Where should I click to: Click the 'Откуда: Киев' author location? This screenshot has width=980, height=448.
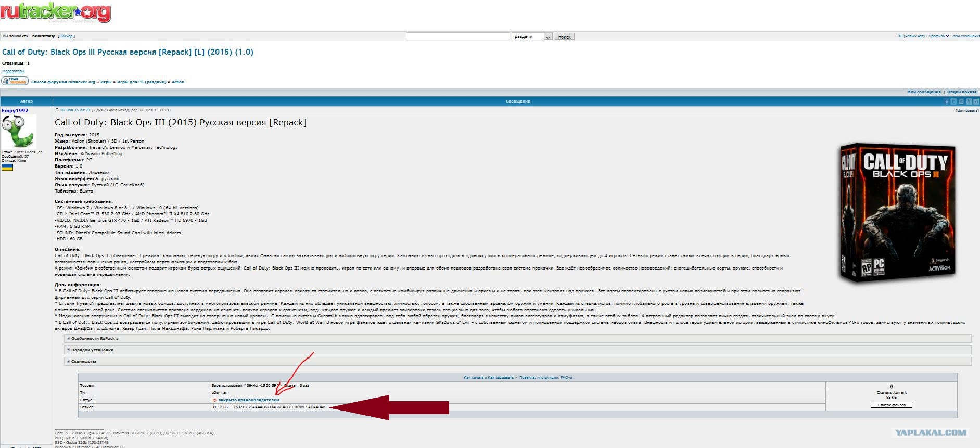tap(14, 160)
